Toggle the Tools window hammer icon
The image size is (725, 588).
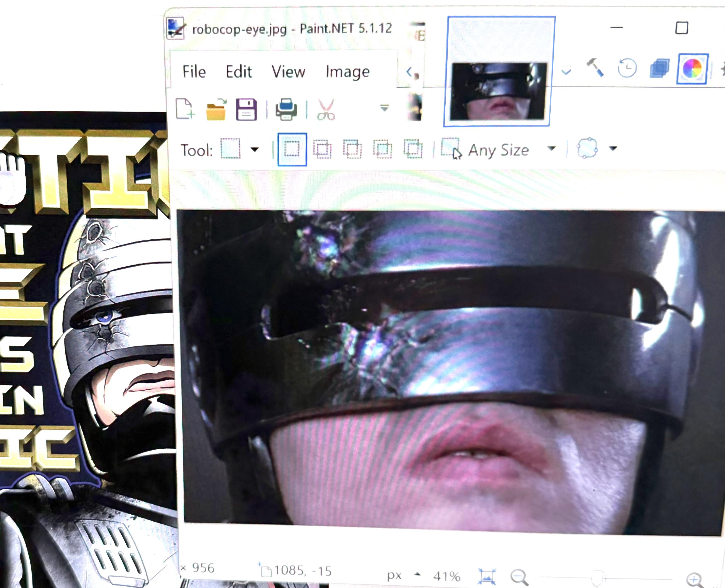[x=595, y=68]
